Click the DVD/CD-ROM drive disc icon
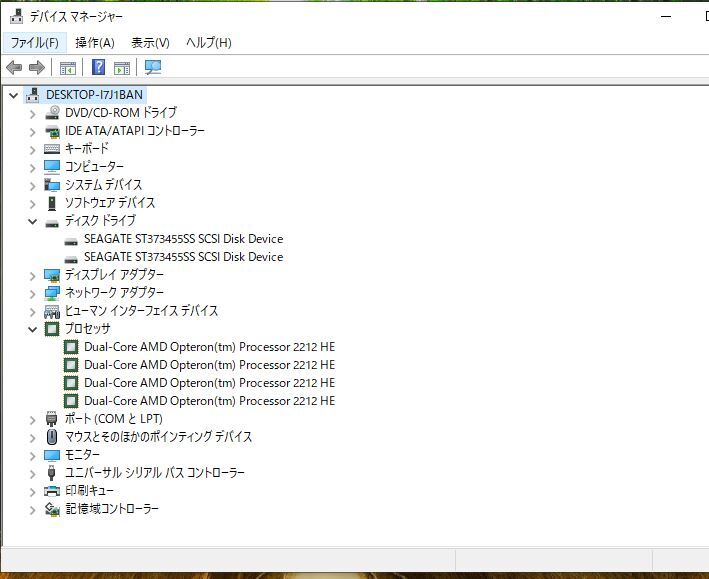This screenshot has height=579, width=709. [x=52, y=113]
